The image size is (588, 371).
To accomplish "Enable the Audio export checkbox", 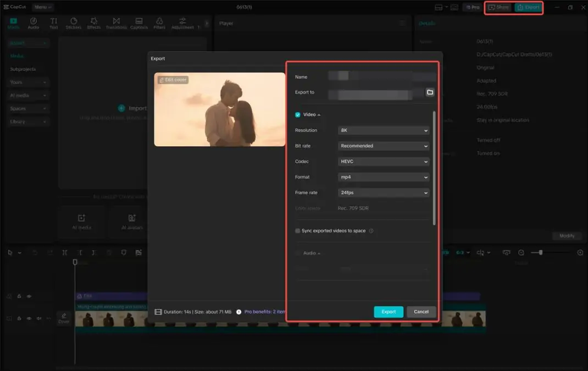I will 298,253.
